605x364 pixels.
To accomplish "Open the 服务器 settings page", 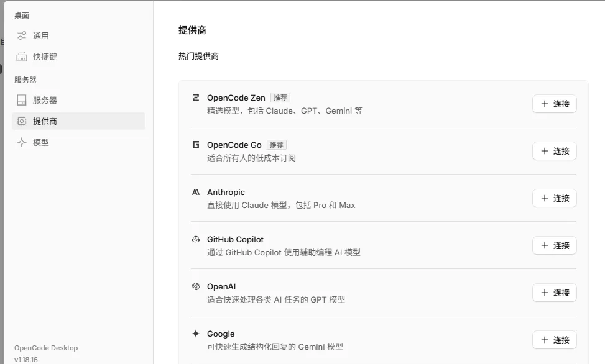I will pos(79,100).
